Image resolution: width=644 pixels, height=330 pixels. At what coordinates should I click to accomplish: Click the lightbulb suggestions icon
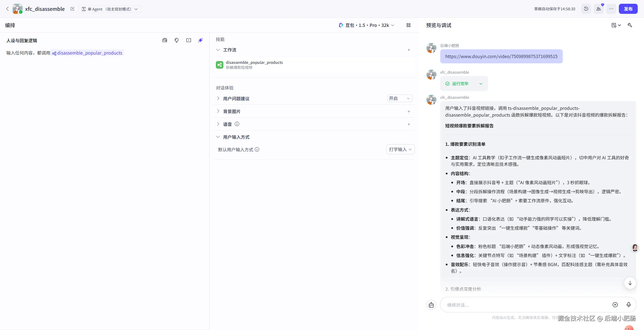(x=177, y=40)
